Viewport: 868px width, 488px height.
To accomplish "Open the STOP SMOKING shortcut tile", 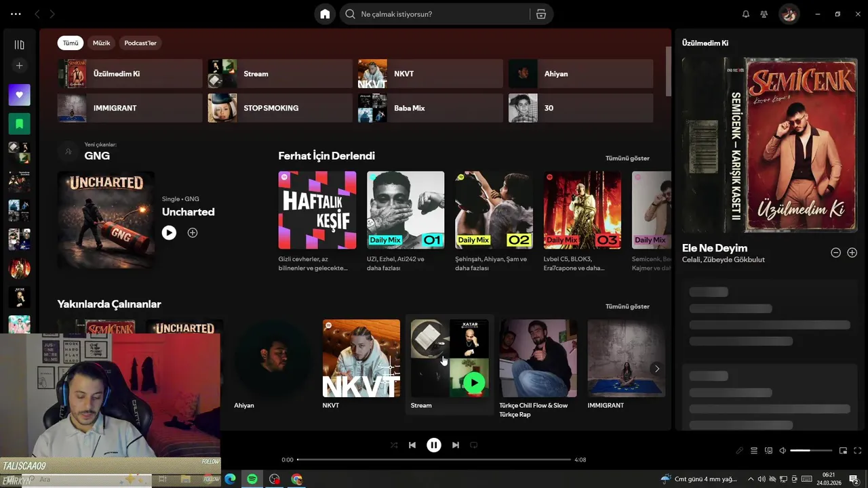I will 280,108.
